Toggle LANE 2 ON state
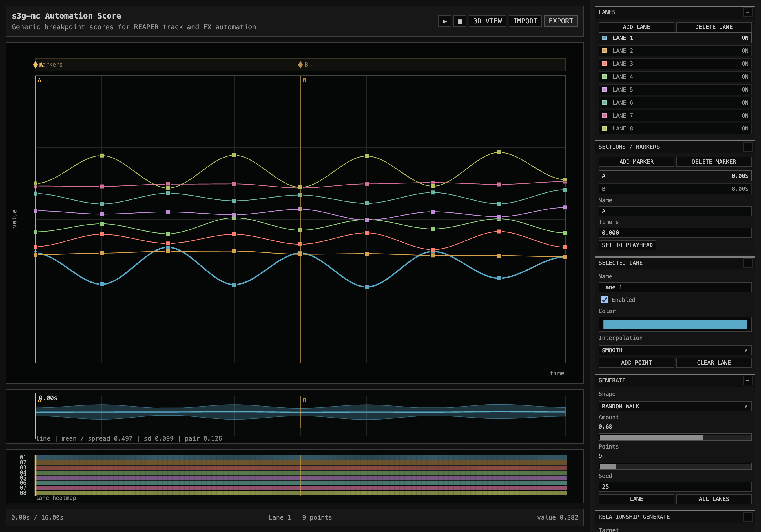The height and width of the screenshot is (532, 761). [x=745, y=51]
